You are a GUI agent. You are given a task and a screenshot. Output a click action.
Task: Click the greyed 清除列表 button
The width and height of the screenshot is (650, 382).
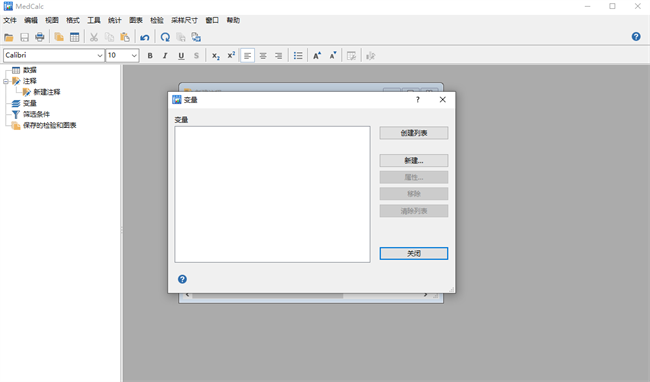[414, 211]
